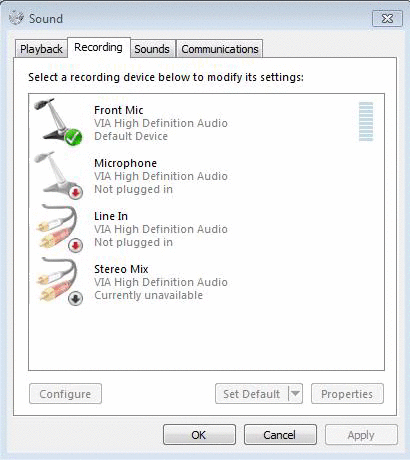Image resolution: width=410 pixels, height=460 pixels.
Task: Switch to the Playback tab
Action: tap(41, 49)
